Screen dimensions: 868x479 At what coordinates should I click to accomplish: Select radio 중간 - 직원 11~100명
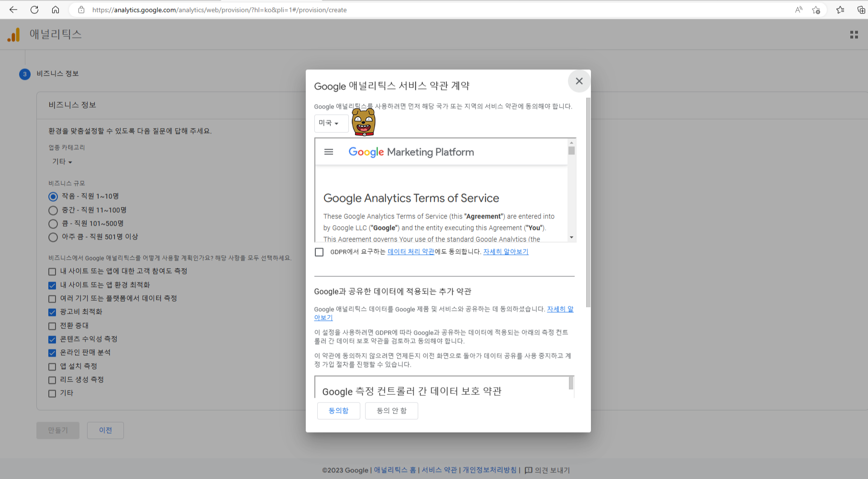coord(53,210)
